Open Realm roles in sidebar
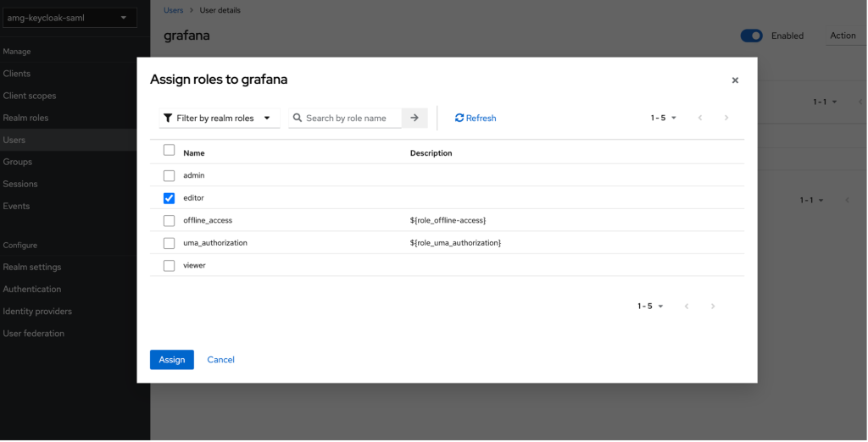This screenshot has width=868, height=442. (x=25, y=118)
